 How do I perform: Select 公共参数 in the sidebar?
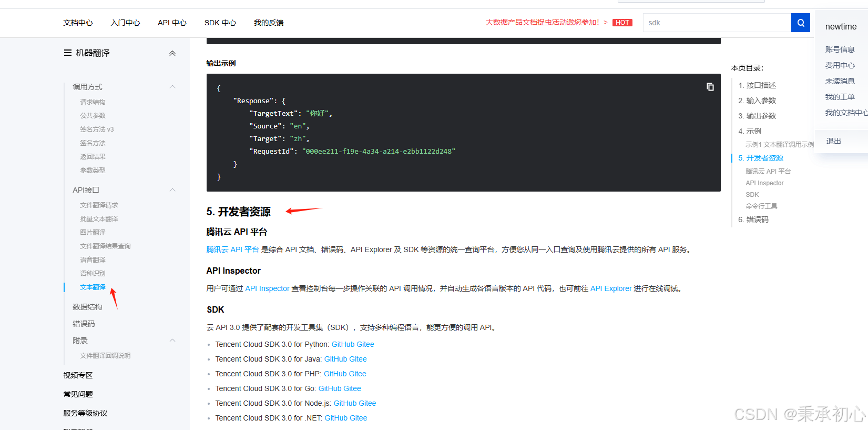(93, 116)
